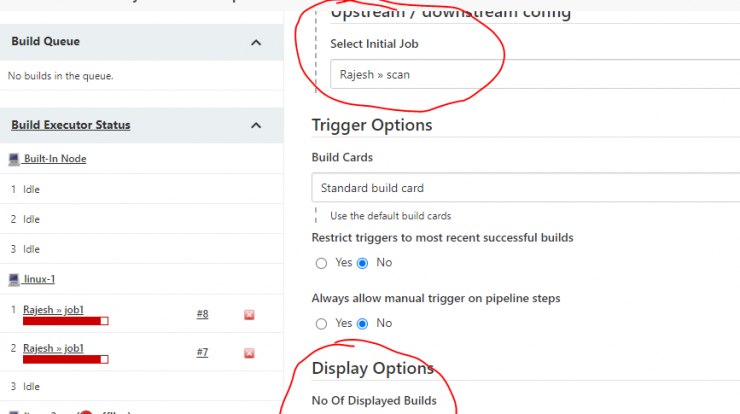
Task: Collapse the Build Queue panel
Action: [x=256, y=42]
